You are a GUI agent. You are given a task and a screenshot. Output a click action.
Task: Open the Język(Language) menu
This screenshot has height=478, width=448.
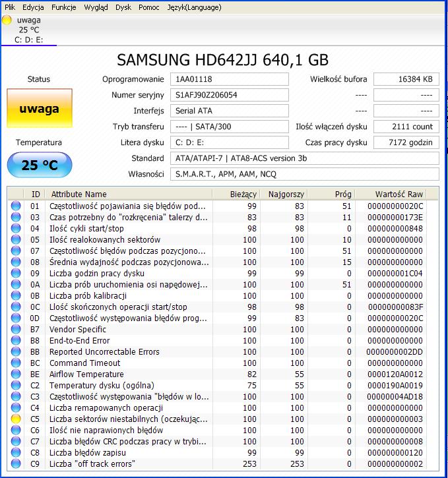(194, 7)
